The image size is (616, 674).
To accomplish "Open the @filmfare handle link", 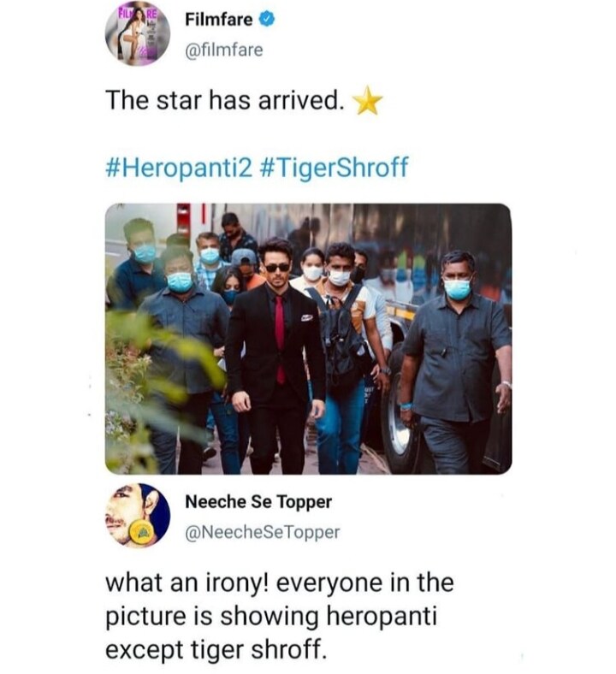I will 224,50.
